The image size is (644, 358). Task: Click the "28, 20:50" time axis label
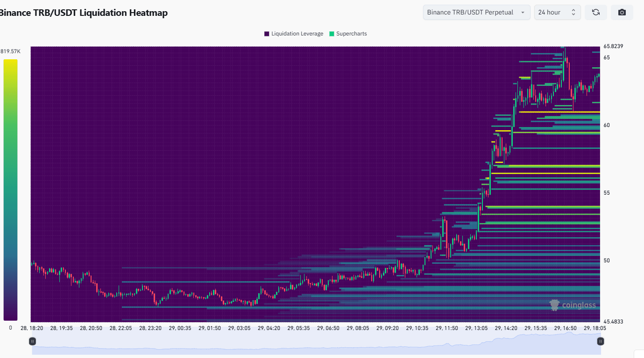coord(91,328)
